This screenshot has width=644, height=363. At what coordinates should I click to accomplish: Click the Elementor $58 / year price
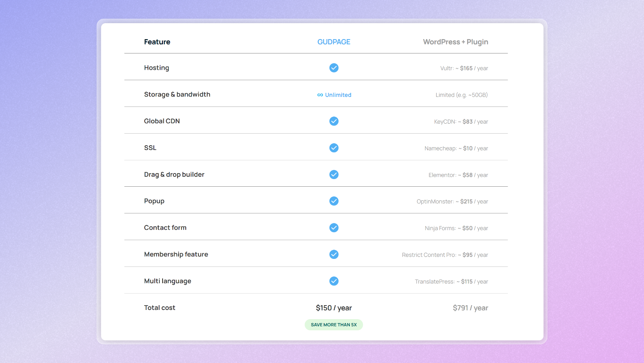pos(458,175)
